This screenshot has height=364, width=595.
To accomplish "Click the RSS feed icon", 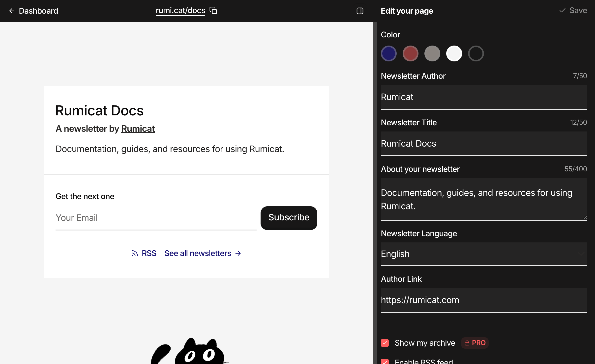I will [135, 253].
